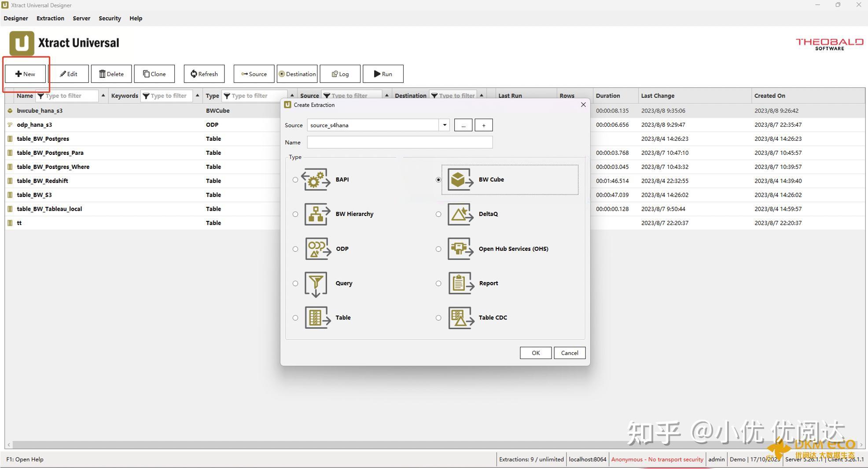
Task: Select the BAPI extraction type icon
Action: [315, 180]
